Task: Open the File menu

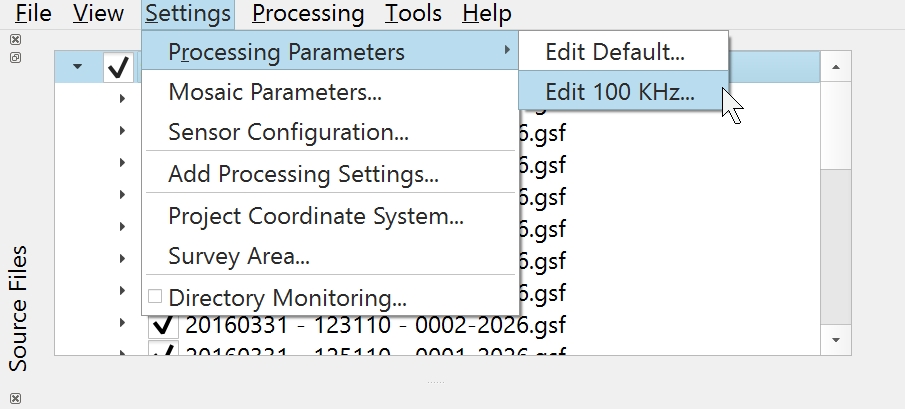Action: (34, 14)
